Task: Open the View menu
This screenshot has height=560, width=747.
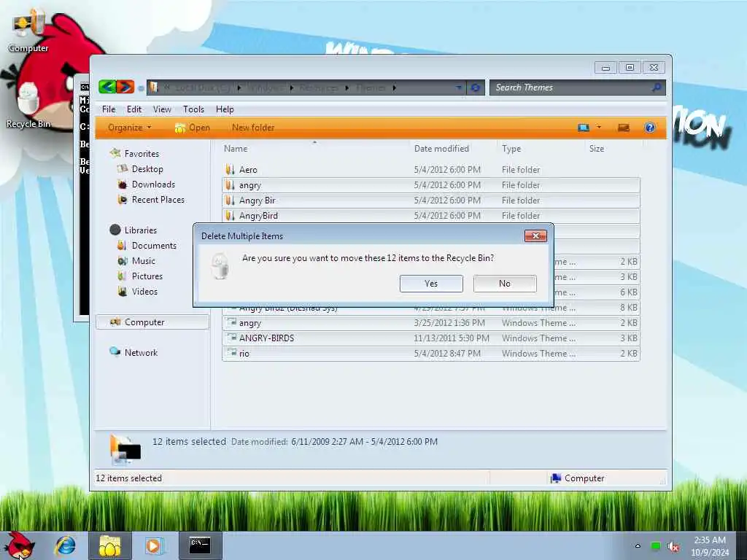Action: click(x=162, y=109)
